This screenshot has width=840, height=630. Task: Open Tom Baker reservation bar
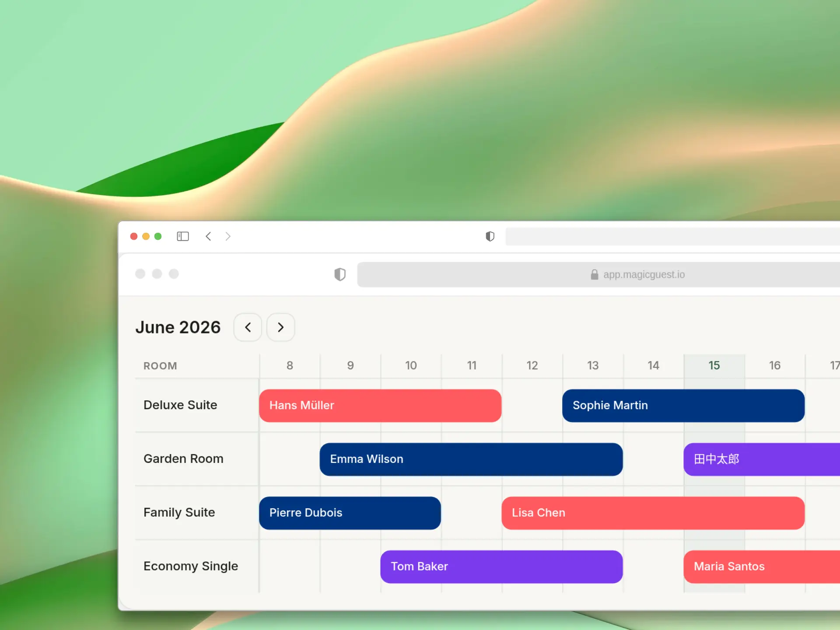pyautogui.click(x=501, y=567)
